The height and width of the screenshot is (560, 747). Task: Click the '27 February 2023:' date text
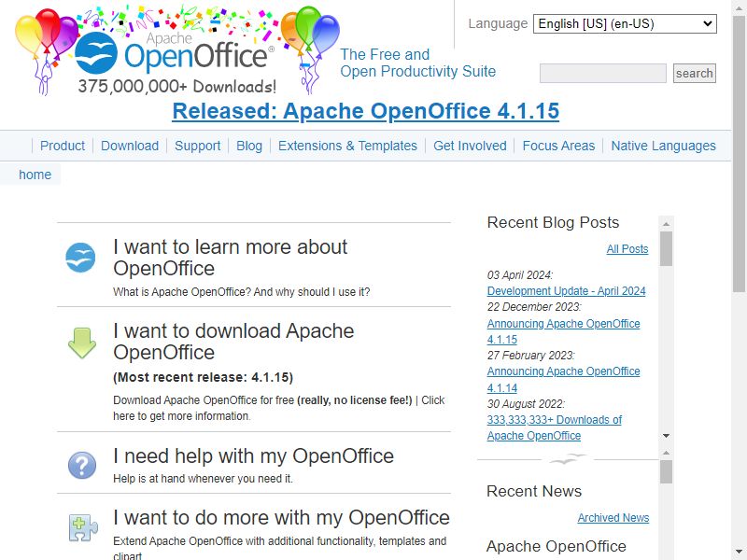click(530, 356)
